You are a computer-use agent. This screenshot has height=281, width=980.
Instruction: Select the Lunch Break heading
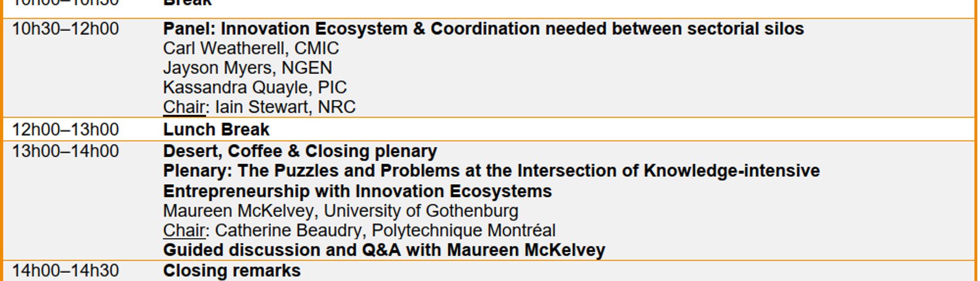click(x=216, y=130)
